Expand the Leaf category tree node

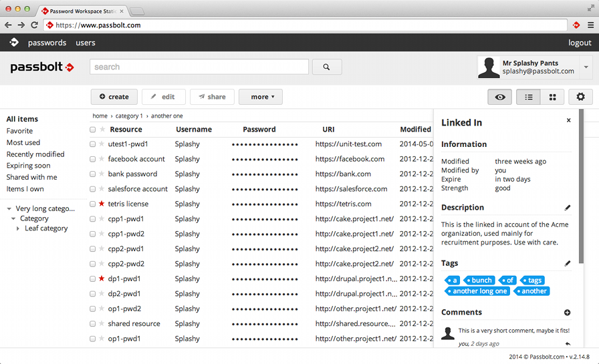pyautogui.click(x=18, y=228)
